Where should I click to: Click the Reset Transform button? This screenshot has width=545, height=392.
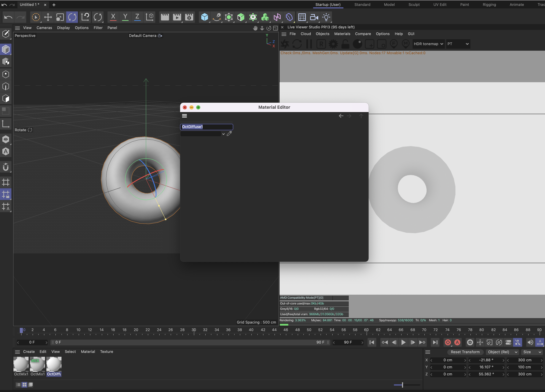coord(465,352)
